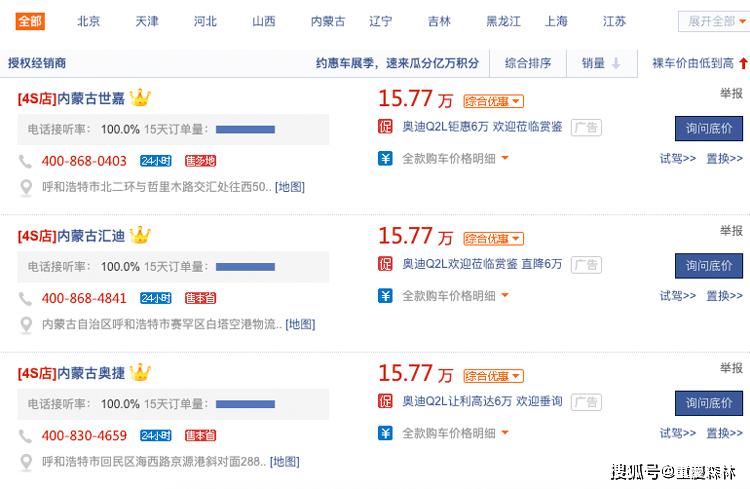Click the 销量 sort down arrow
Image resolution: width=750 pixels, height=489 pixels.
[616, 63]
